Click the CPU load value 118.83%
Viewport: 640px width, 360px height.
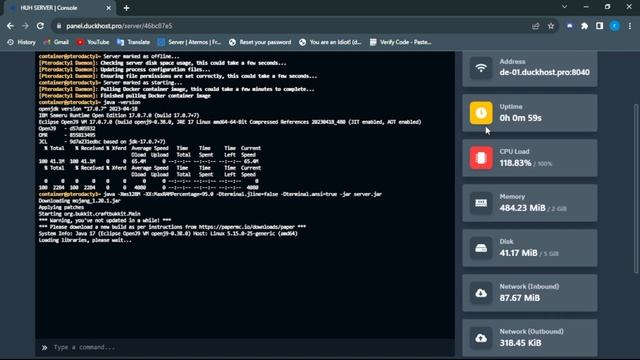516,163
